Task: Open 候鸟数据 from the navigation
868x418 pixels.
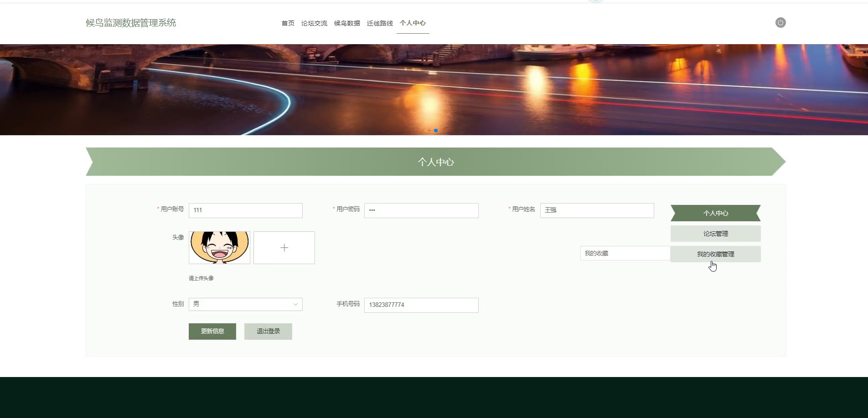Action: [x=347, y=23]
